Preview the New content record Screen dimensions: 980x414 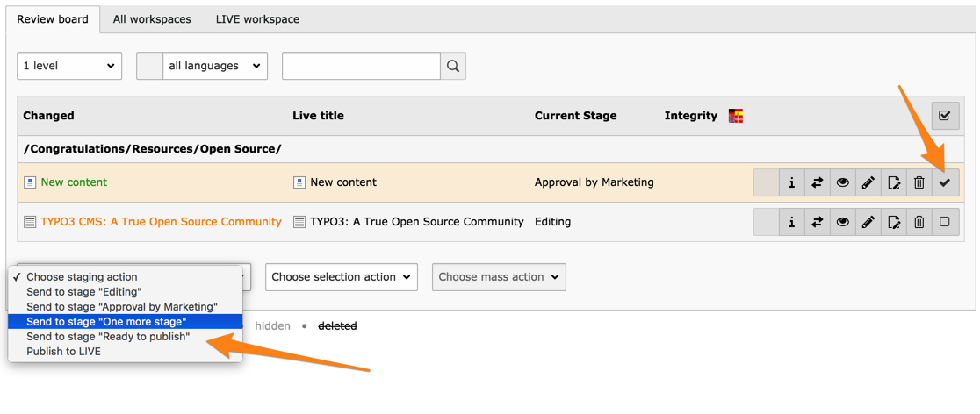point(842,182)
